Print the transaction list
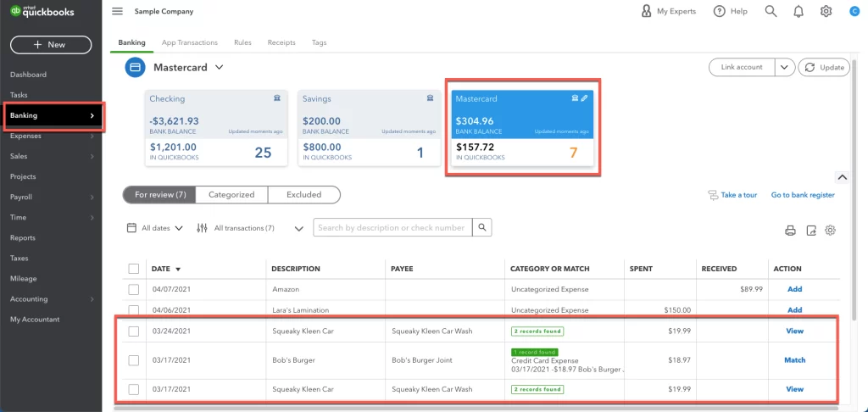 [791, 231]
